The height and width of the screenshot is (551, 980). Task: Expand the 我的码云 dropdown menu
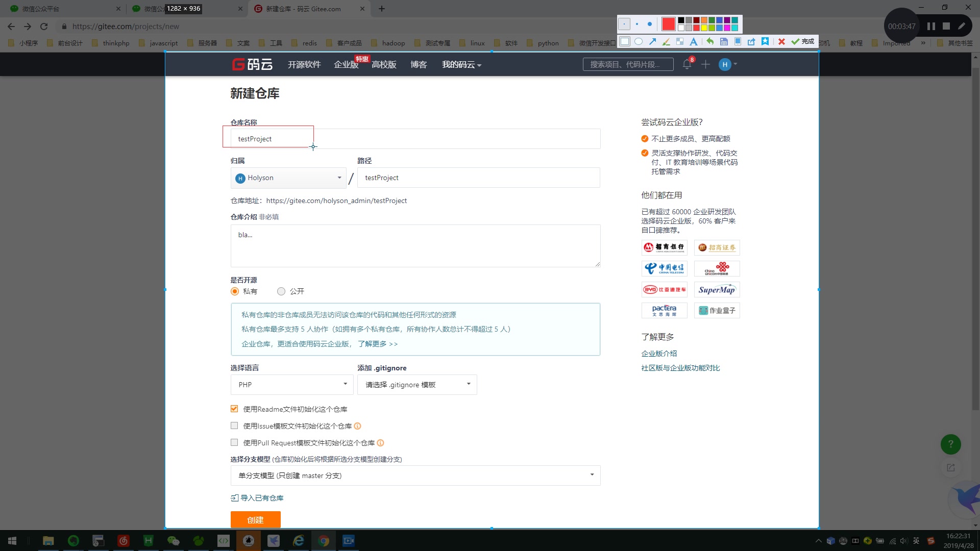[x=461, y=64]
